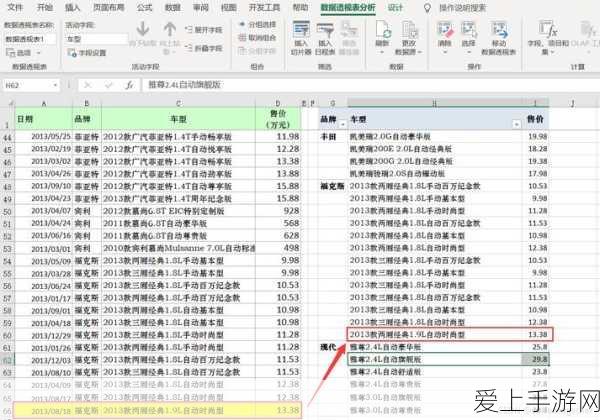Expand 字段、项目和集 dropdown arrow
600x420 pixels.
pyautogui.click(x=552, y=52)
